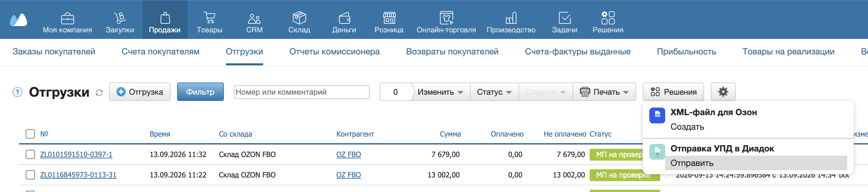Tick the select-all checkbox in table header
This screenshot has width=868, height=192.
click(x=30, y=134)
